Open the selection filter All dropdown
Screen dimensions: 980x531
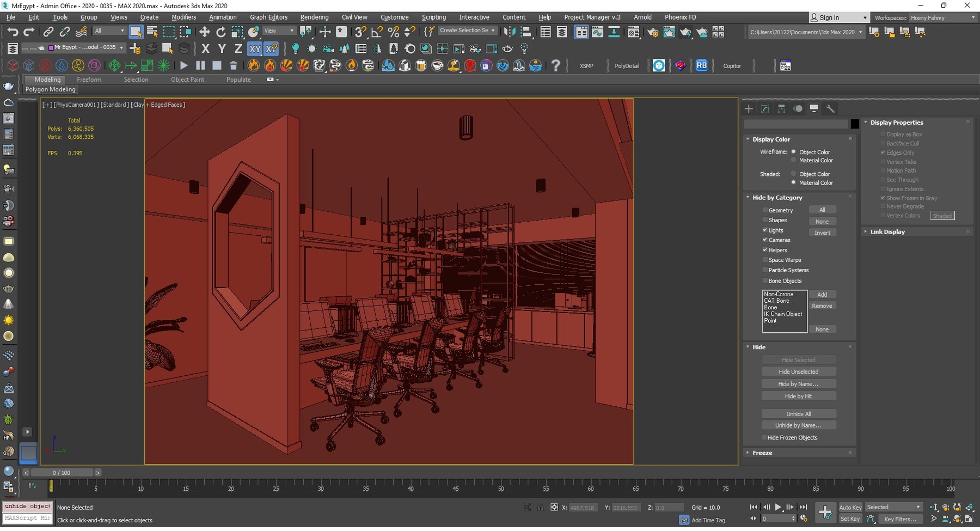pyautogui.click(x=109, y=30)
